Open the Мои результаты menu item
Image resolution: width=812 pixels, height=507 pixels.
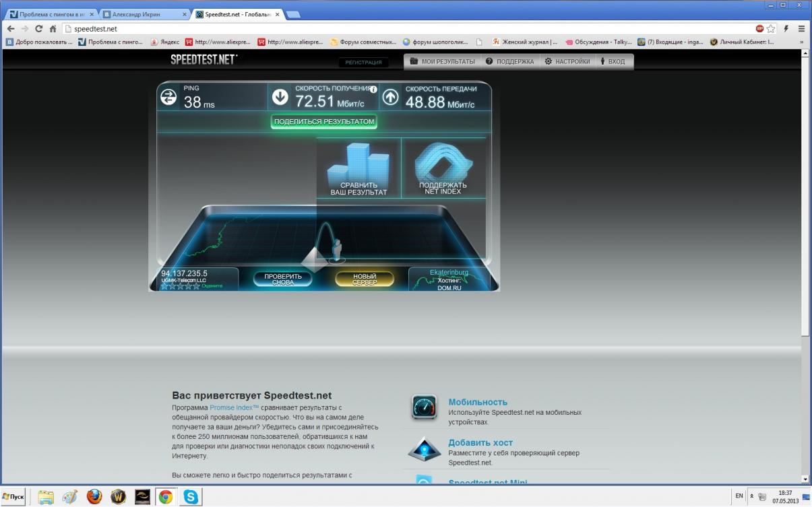tap(442, 62)
